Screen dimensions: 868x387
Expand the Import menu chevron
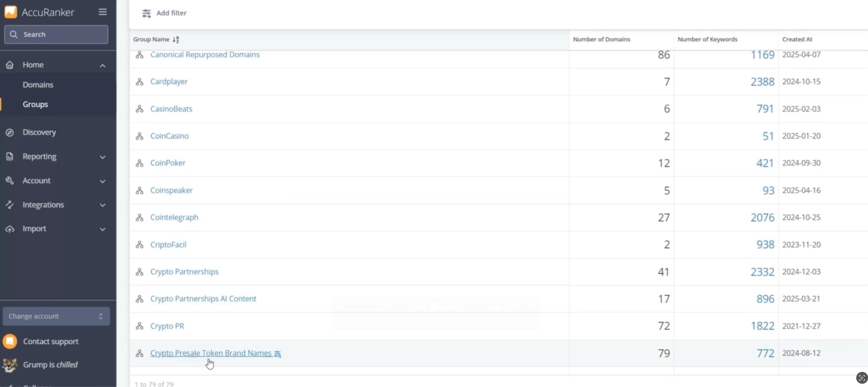[103, 229]
